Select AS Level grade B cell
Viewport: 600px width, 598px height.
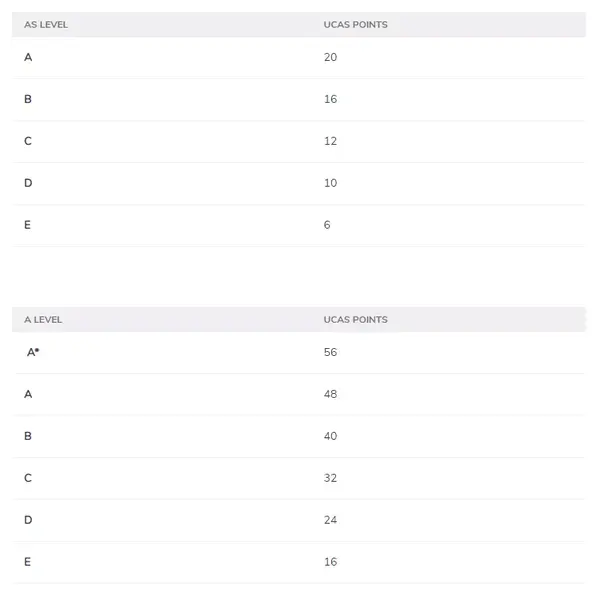(28, 99)
